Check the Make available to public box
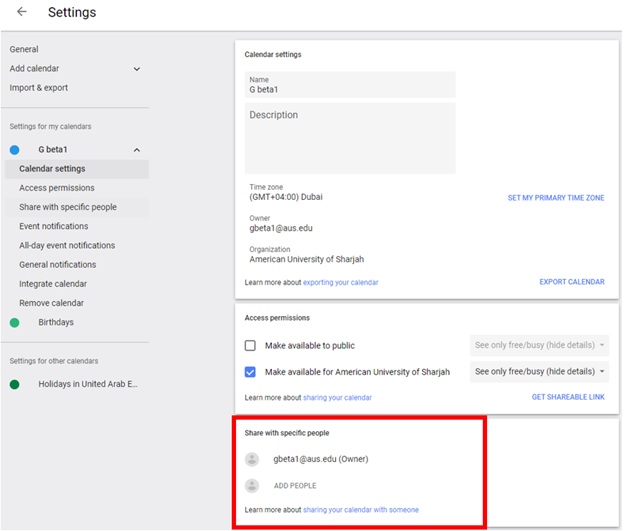 tap(250, 345)
